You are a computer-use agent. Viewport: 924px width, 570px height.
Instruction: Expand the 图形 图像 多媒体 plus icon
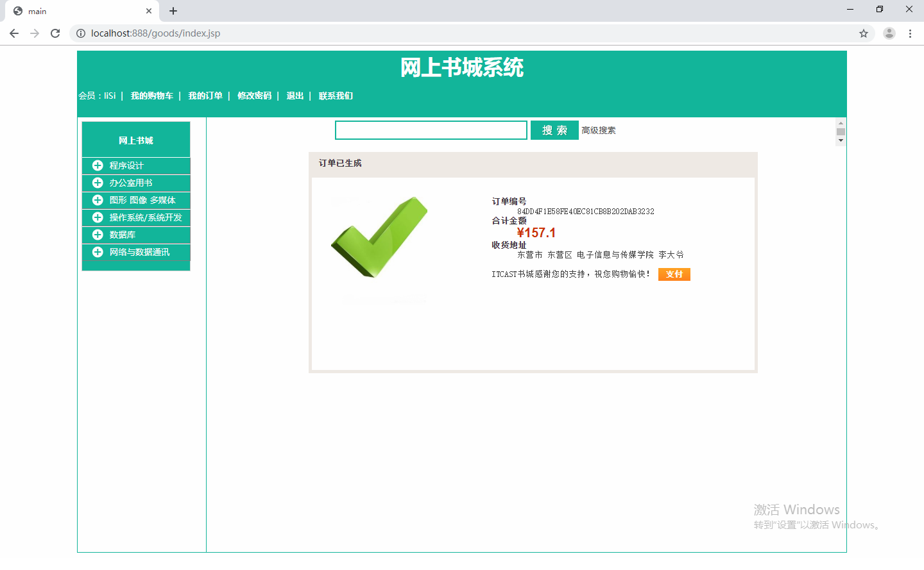point(98,200)
